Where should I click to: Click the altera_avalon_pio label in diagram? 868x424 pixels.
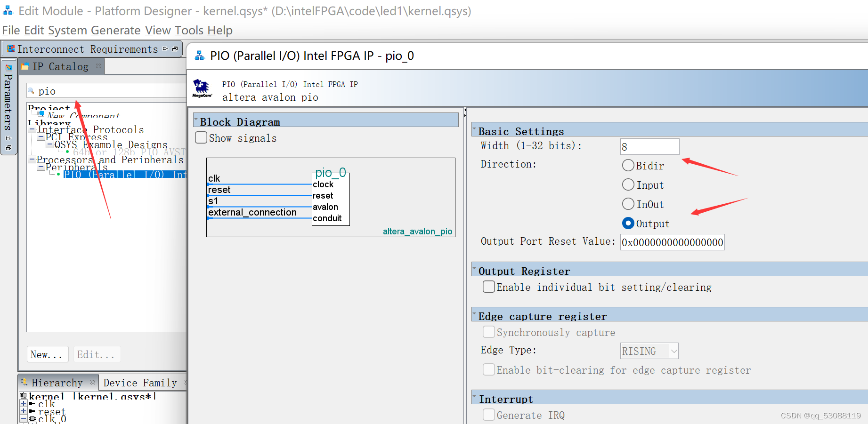coord(417,231)
